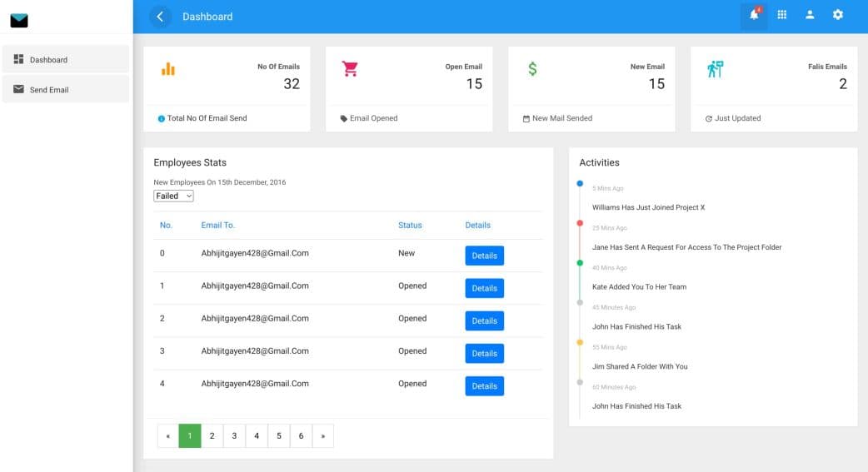This screenshot has height=472, width=868.
Task: Click the Activities heading
Action: pos(599,162)
